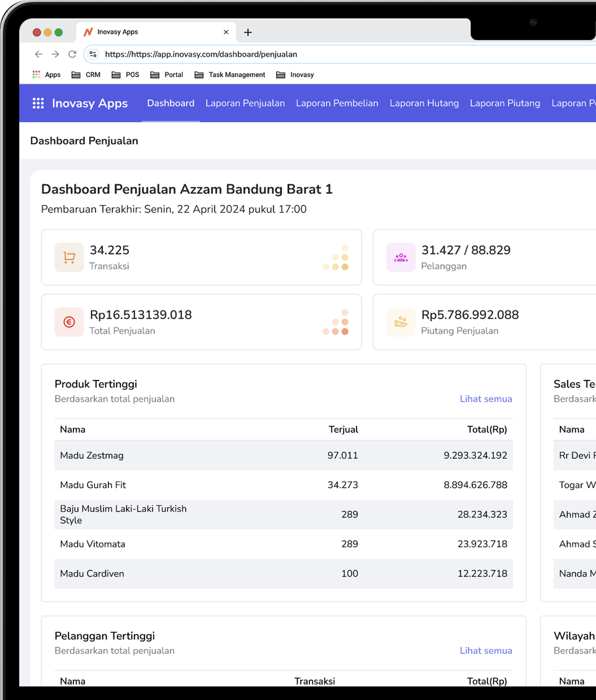Open the Portal bookmark folder

click(x=166, y=75)
